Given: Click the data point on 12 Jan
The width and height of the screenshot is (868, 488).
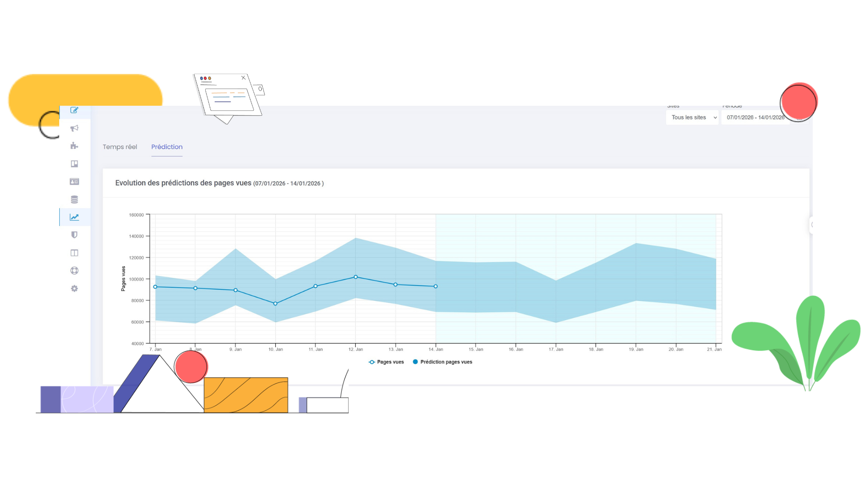Looking at the screenshot, I should [356, 277].
